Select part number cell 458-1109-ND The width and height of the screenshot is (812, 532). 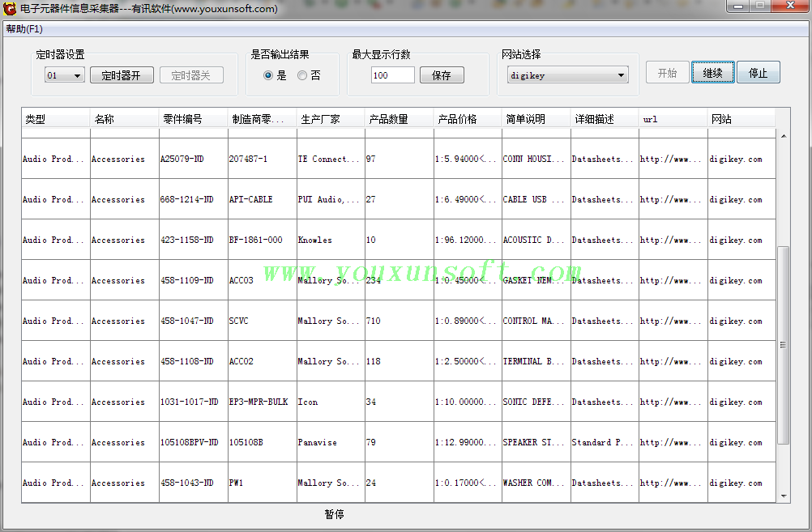193,280
